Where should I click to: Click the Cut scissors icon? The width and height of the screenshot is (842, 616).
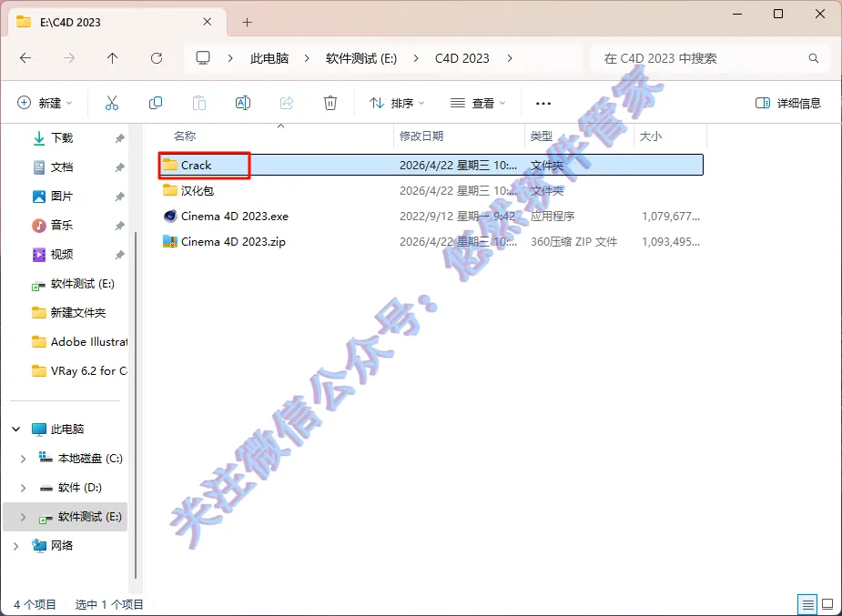112,103
